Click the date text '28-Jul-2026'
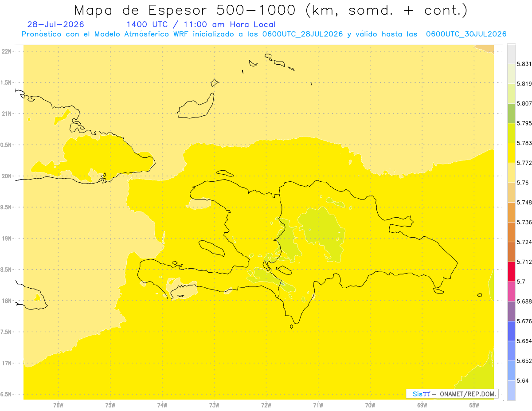Image resolution: width=532 pixels, height=411 pixels. pos(55,24)
